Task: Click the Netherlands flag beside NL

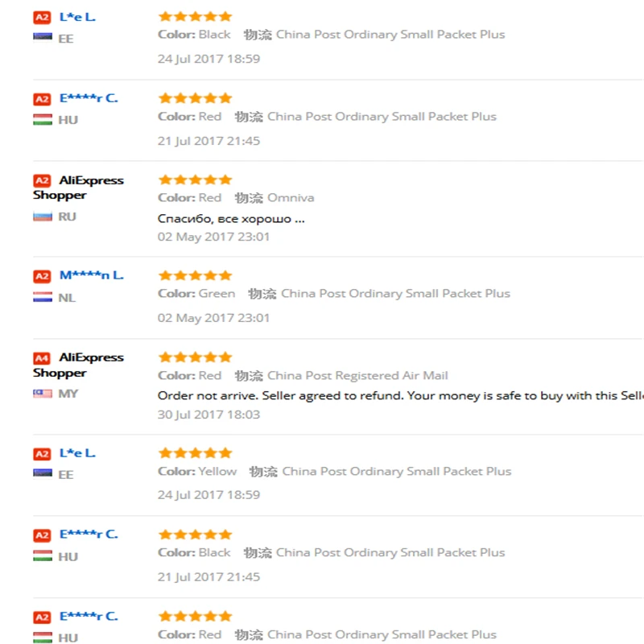Action: pos(43,297)
